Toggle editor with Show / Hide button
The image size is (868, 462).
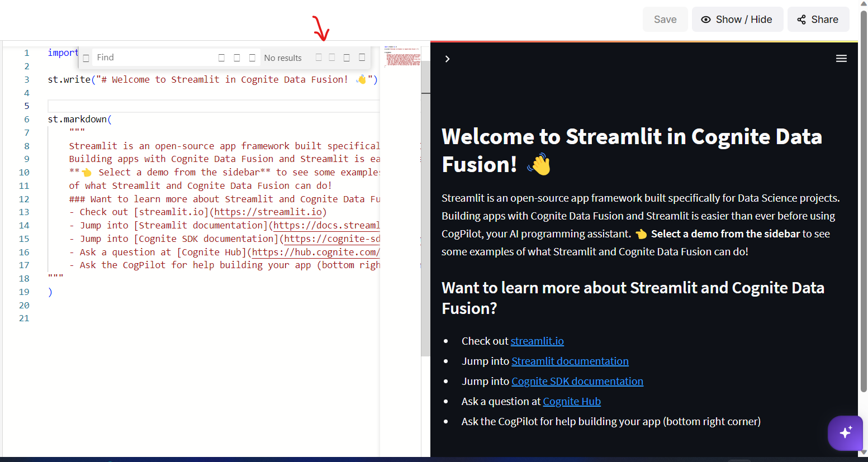click(737, 20)
